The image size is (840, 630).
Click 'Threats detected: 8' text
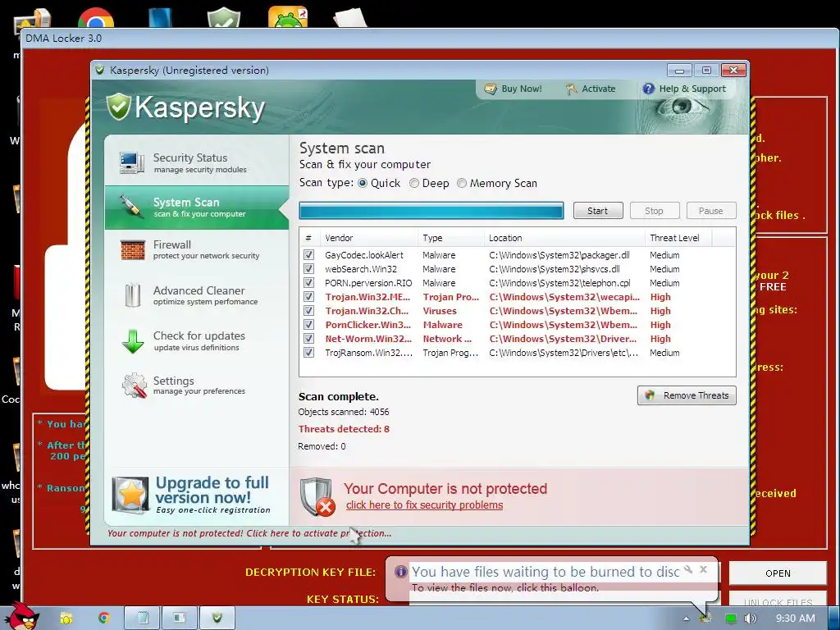click(x=344, y=428)
